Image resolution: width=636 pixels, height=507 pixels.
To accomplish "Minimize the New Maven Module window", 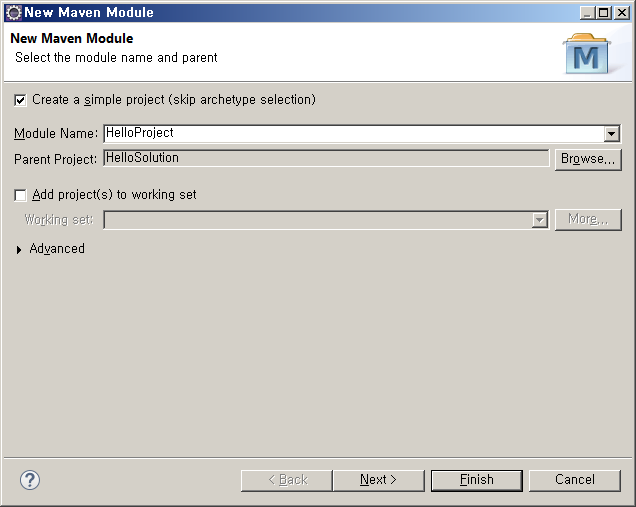I will click(x=587, y=13).
